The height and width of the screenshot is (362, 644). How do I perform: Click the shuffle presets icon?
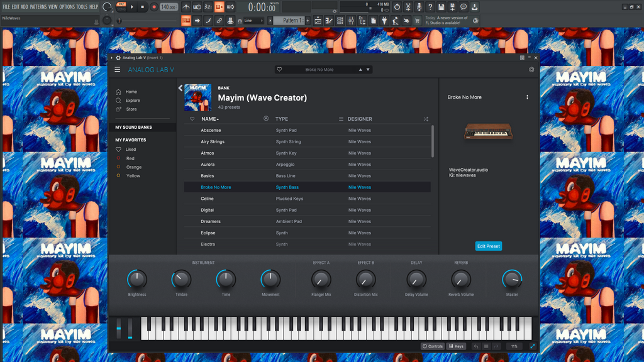tap(426, 119)
